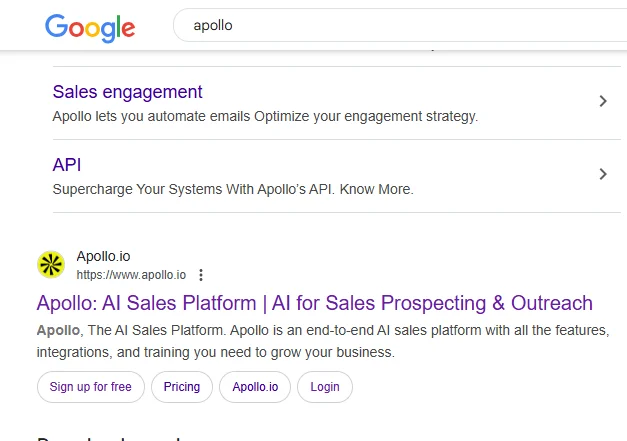The image size is (627, 441).
Task: Click the "Supercharge Your Systems" API description
Action: (232, 189)
